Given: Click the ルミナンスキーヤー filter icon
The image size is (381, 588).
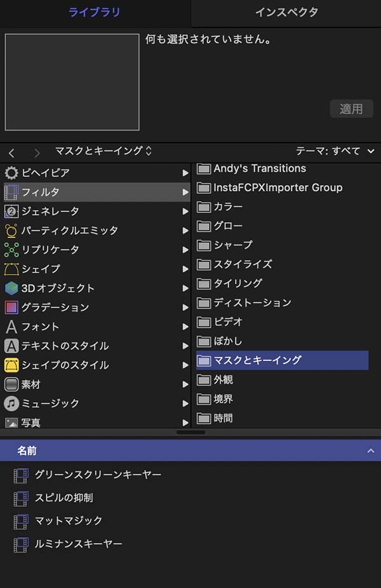Looking at the screenshot, I should [x=21, y=544].
